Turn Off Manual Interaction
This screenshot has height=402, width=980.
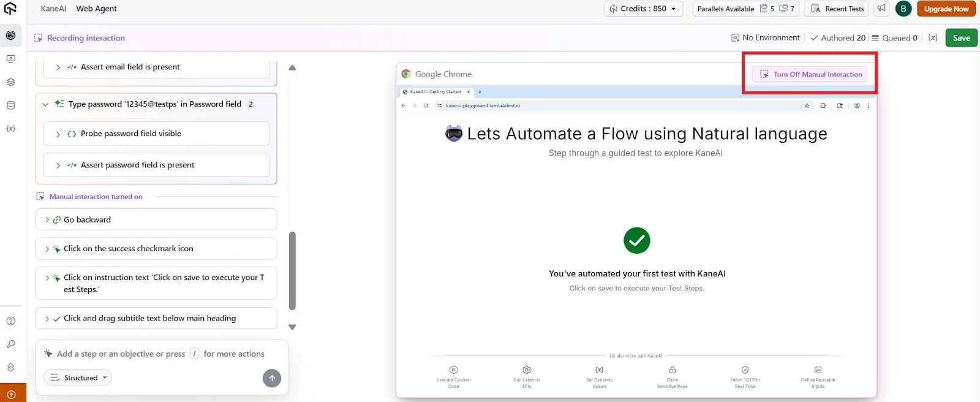coord(810,74)
